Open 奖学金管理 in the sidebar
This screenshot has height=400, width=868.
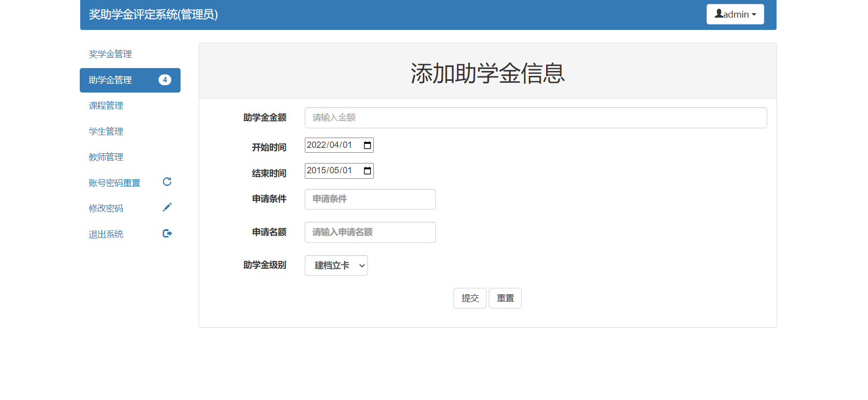(130, 54)
